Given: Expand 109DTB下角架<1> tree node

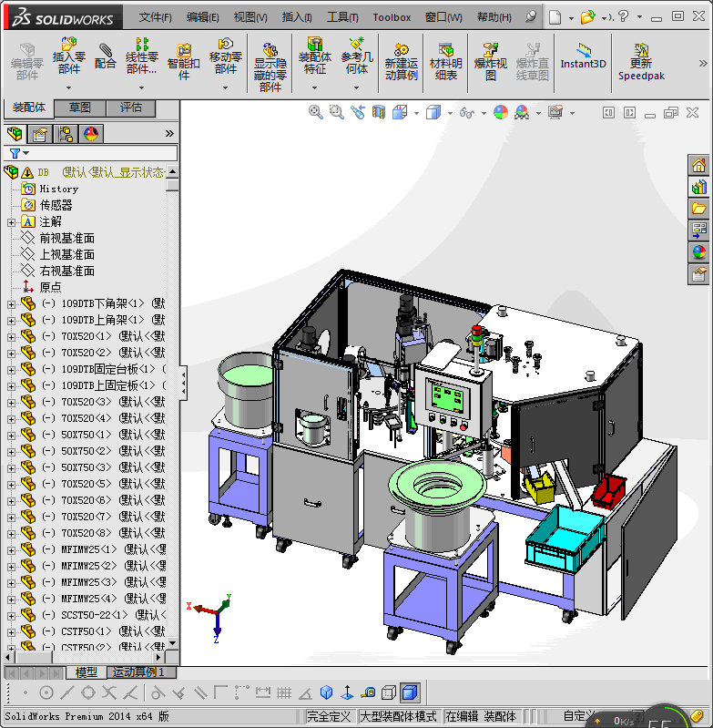Looking at the screenshot, I should 11,304.
